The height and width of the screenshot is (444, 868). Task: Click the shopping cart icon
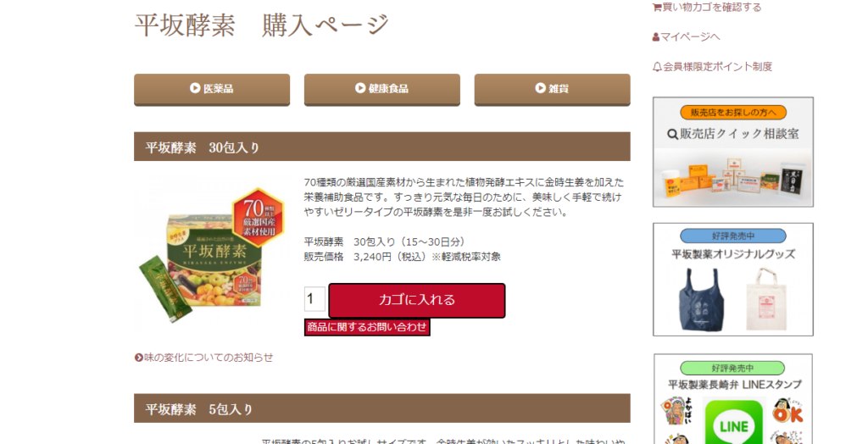(x=657, y=7)
